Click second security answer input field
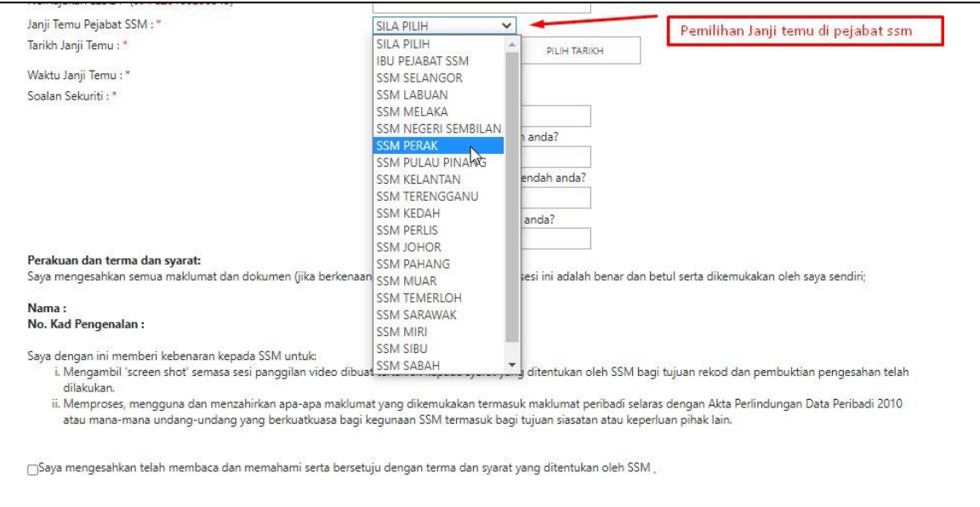The width and height of the screenshot is (980, 507). pyautogui.click(x=556, y=157)
